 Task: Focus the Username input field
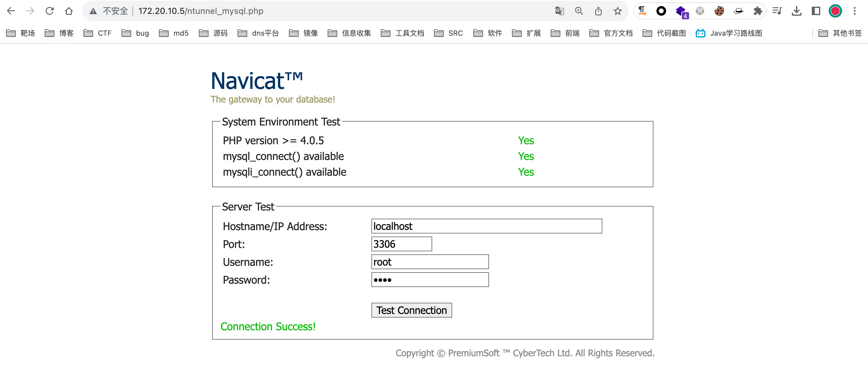[x=430, y=262]
